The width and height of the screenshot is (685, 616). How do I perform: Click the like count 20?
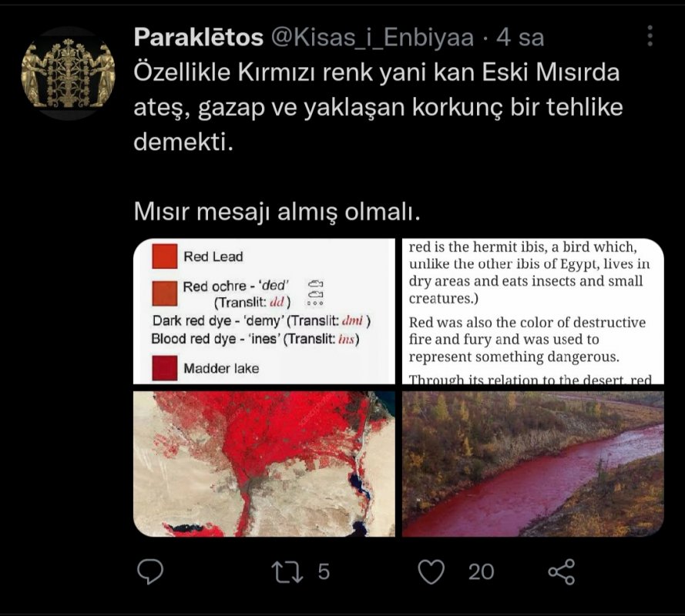(481, 572)
